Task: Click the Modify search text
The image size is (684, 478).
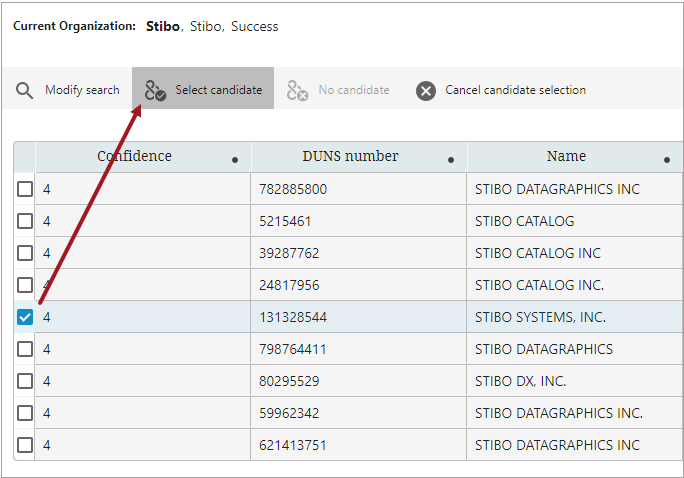Action: click(x=82, y=90)
